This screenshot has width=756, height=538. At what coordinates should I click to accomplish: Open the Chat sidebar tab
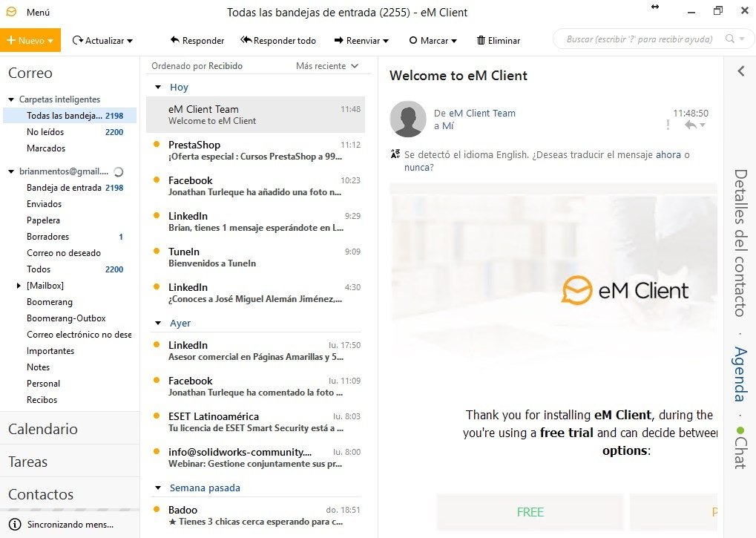tap(740, 448)
